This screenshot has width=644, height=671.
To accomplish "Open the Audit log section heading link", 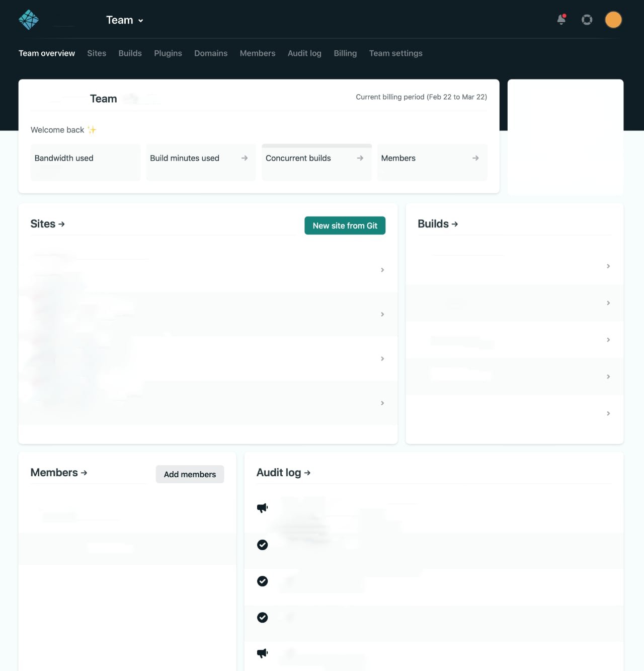I will (x=283, y=473).
